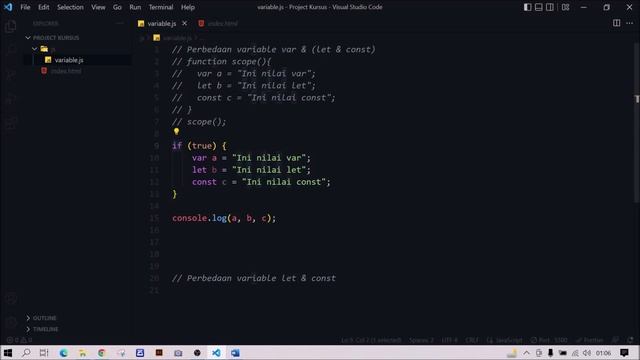Open the network icon in system tray
This screenshot has height=360, width=640.
pos(575,353)
